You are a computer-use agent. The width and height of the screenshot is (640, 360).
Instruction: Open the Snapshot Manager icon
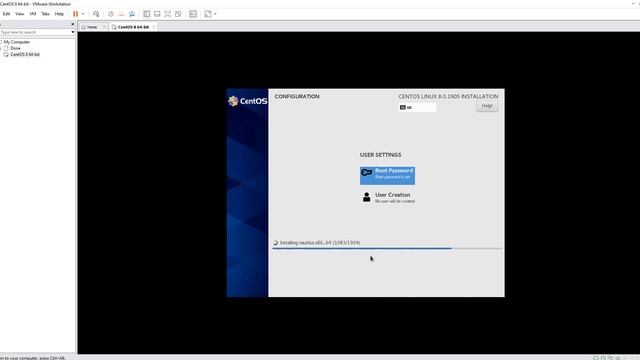click(132, 14)
